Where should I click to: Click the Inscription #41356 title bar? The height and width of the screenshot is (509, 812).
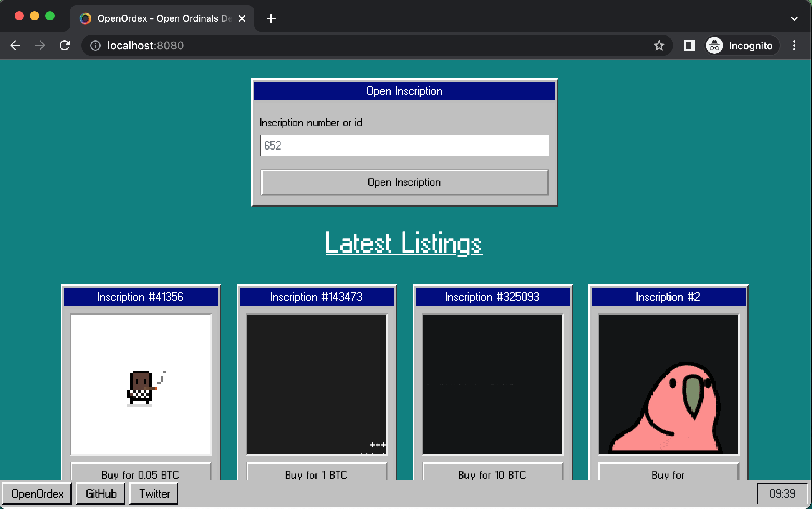[141, 297]
